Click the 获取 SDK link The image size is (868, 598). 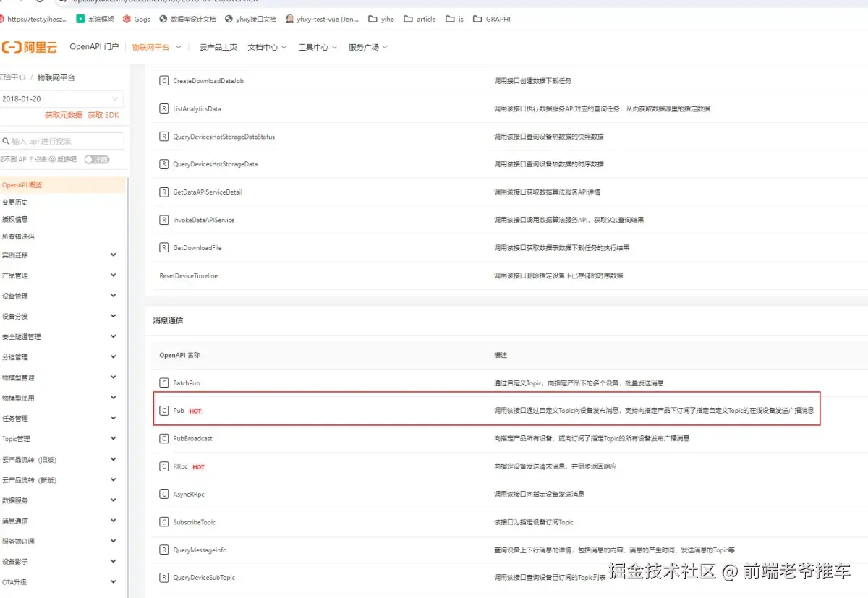[x=103, y=115]
